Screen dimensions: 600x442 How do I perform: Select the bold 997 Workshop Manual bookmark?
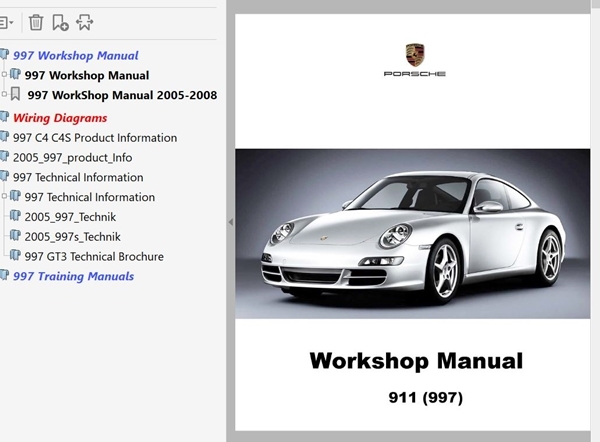(87, 75)
